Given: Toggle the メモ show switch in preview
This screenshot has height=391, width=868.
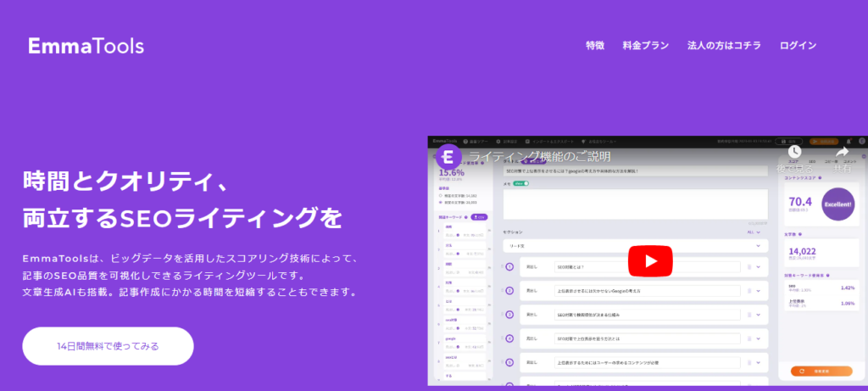Looking at the screenshot, I should point(521,183).
